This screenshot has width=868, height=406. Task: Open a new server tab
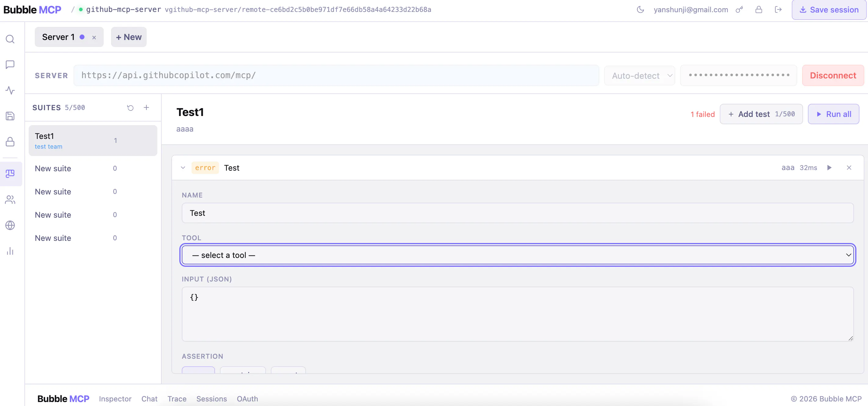(x=129, y=37)
